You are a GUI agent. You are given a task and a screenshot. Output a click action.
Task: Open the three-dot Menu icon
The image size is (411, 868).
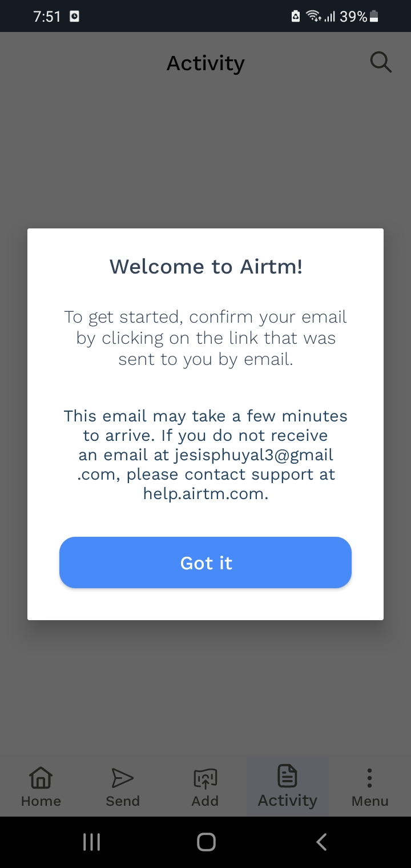[369, 778]
